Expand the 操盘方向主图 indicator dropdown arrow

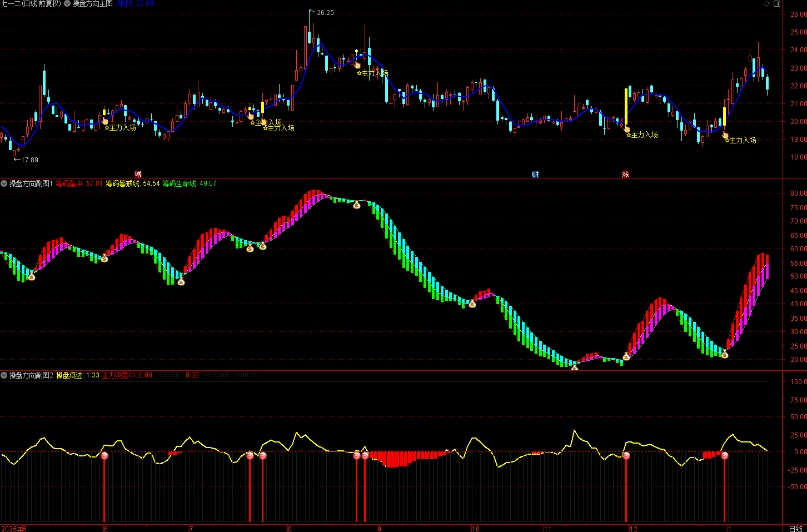click(x=67, y=3)
